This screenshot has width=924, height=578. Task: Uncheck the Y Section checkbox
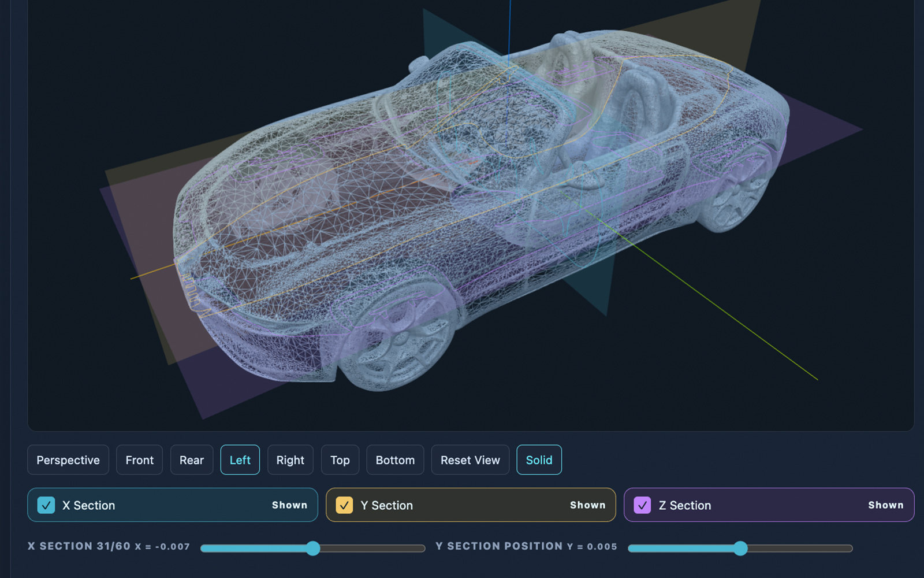[344, 505]
